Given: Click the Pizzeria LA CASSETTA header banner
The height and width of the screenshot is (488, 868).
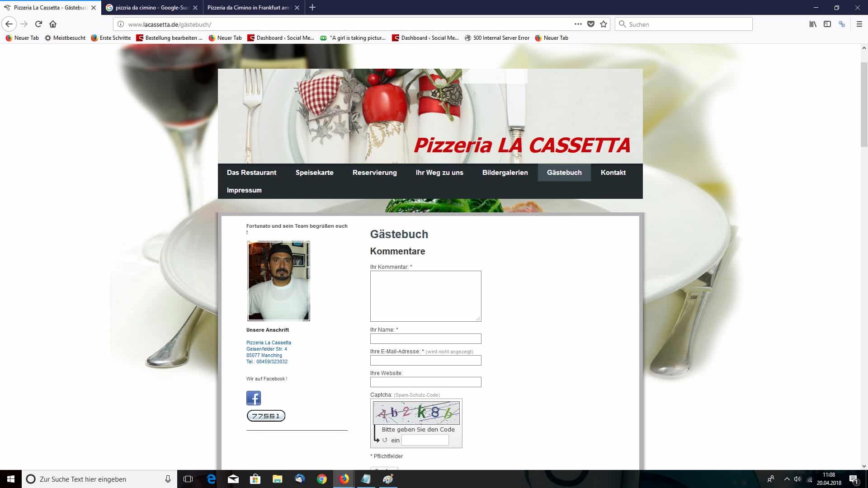Looking at the screenshot, I should 430,116.
